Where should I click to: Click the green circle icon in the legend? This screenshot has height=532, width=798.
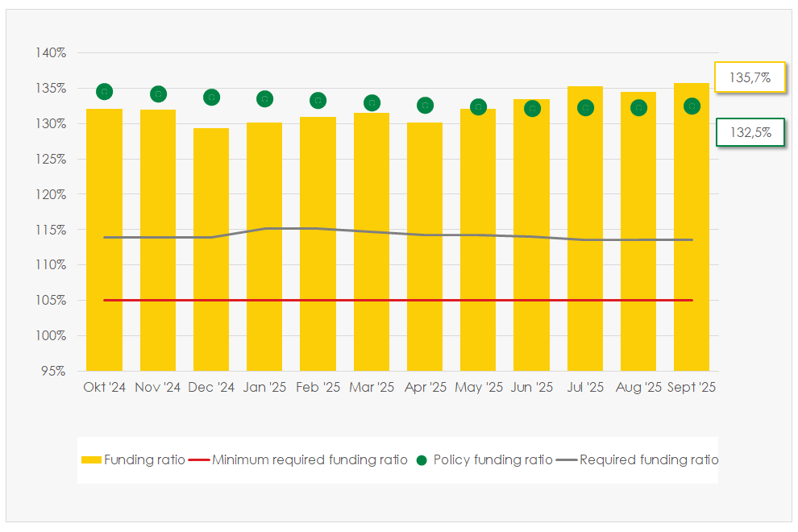tap(419, 460)
